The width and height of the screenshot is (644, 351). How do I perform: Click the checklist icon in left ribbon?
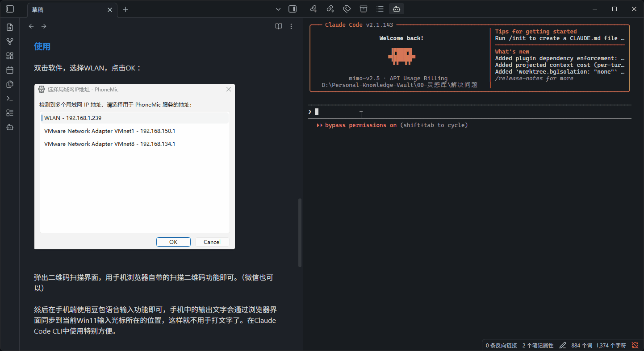click(10, 113)
